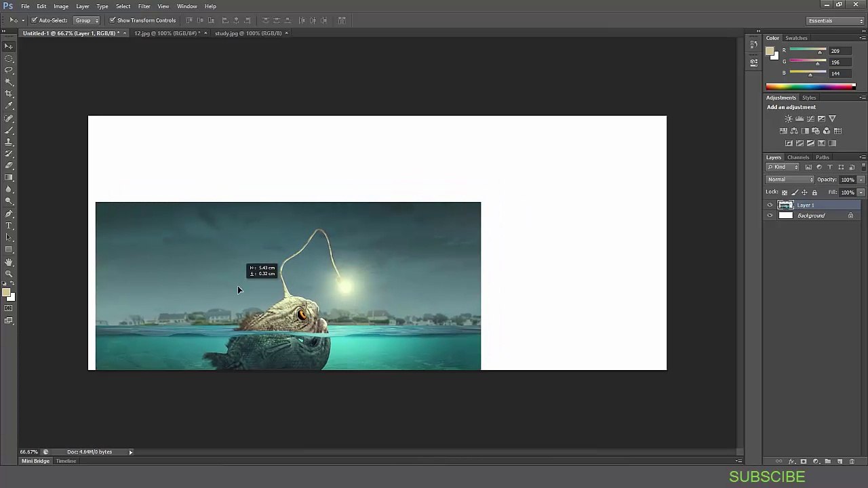Expand the Essentials workspace dropdown
Image resolution: width=868 pixels, height=488 pixels.
(835, 20)
